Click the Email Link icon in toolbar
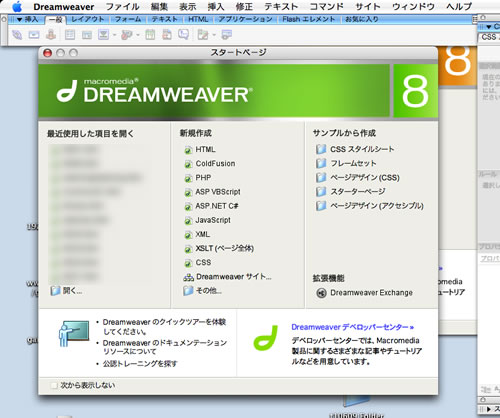The width and height of the screenshot is (500, 418). 34,35
